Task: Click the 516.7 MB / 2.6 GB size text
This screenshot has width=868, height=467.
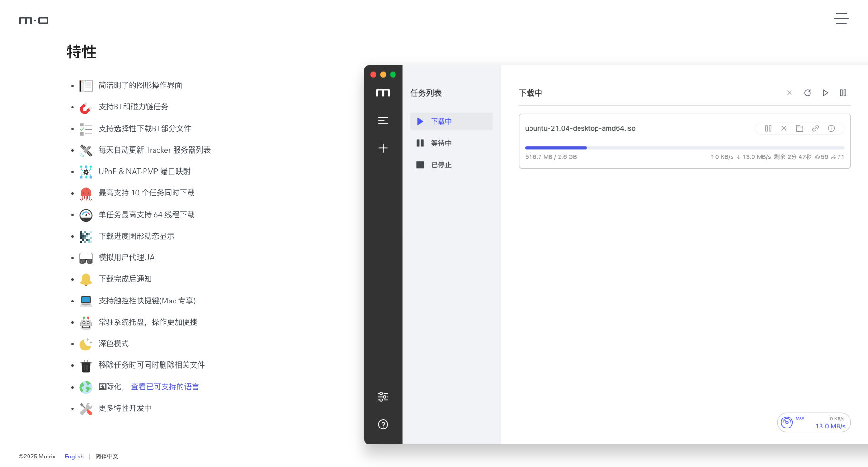Action: 551,157
